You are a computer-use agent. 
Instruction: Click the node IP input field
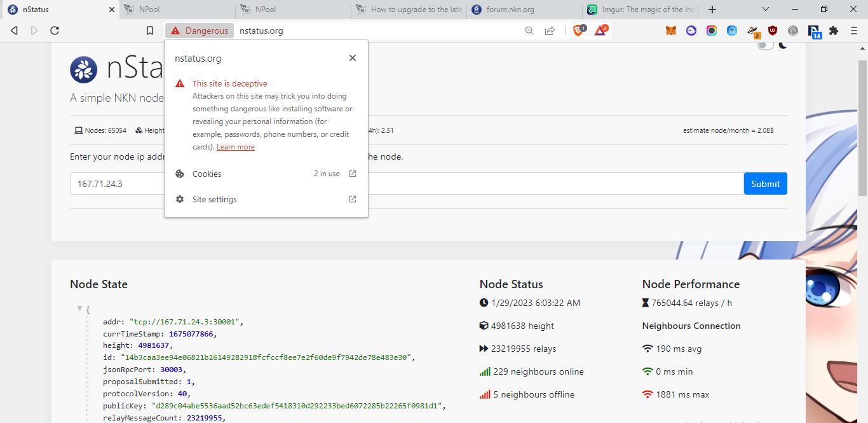(x=407, y=184)
